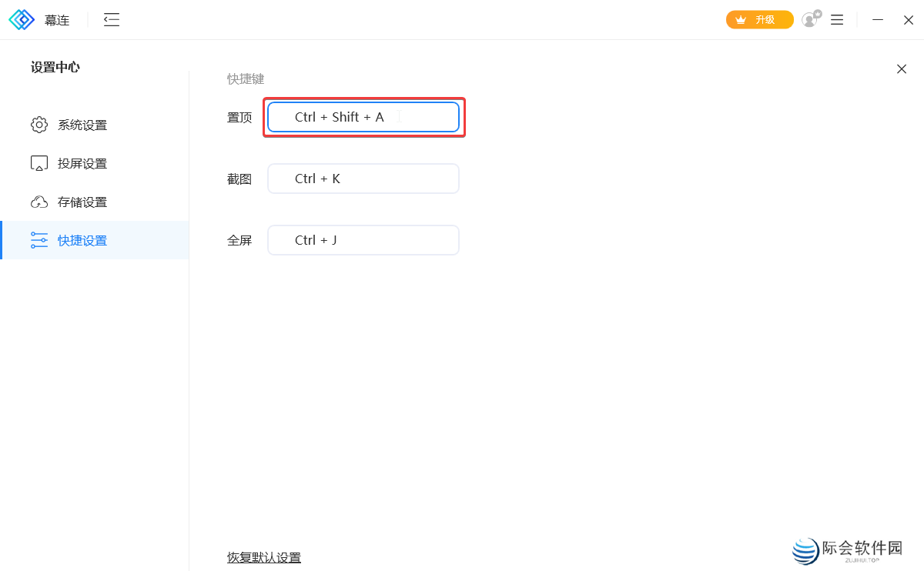924x571 pixels.
Task: Click the 全屏 Ctrl+J shortcut field
Action: coord(363,239)
